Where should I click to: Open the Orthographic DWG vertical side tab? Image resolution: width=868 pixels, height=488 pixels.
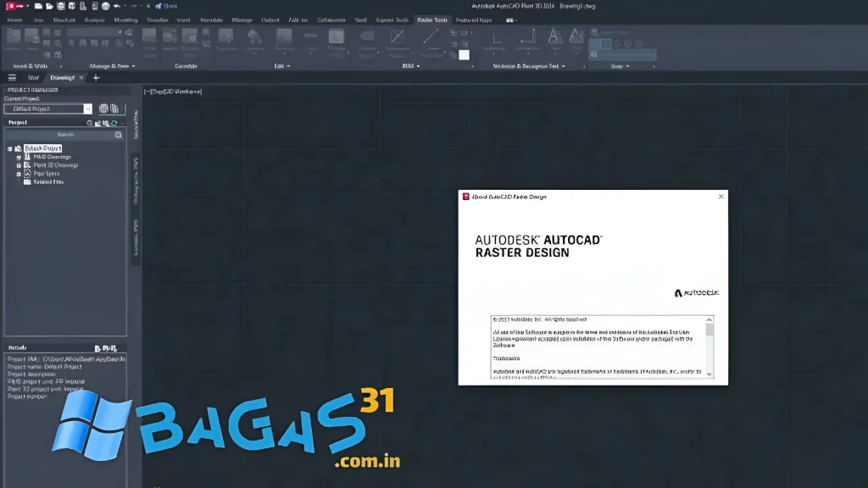coord(136,181)
